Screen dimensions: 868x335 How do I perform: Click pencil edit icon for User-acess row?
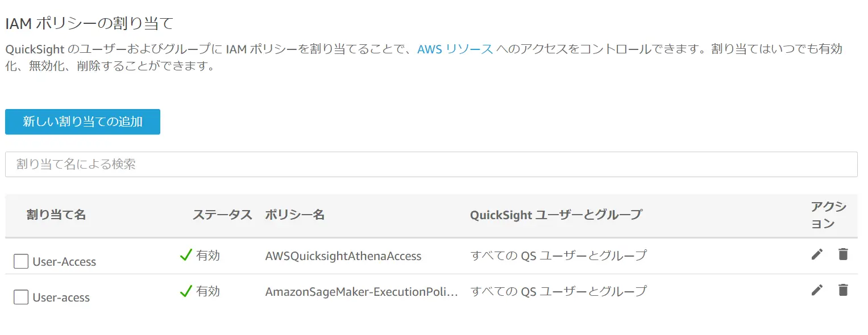pyautogui.click(x=817, y=290)
